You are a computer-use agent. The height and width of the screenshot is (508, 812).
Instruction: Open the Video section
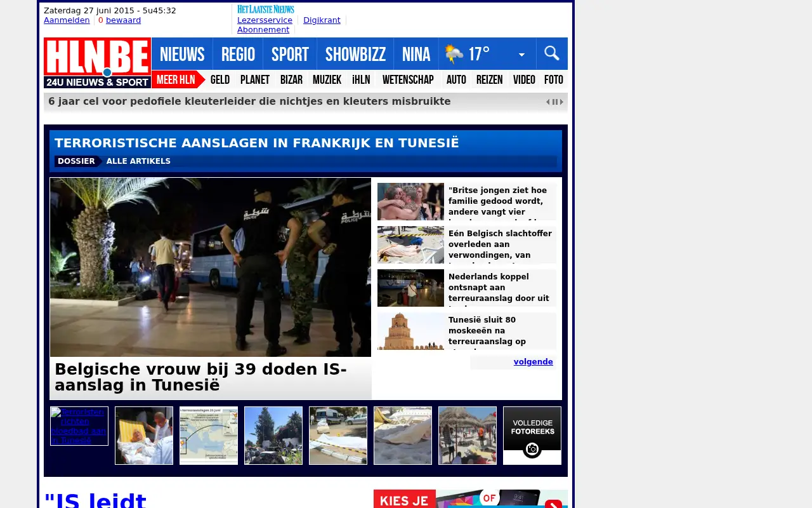pos(524,79)
